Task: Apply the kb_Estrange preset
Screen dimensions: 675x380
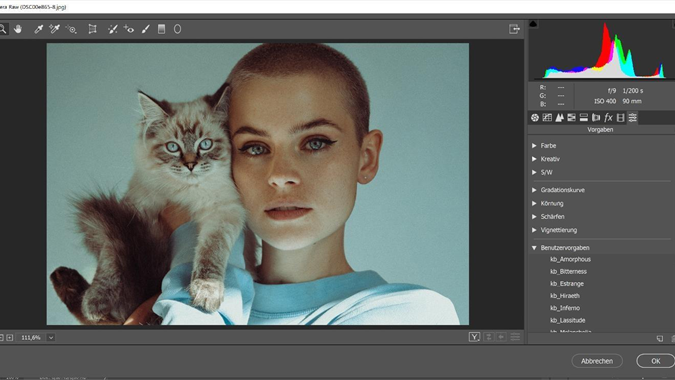Action: click(567, 284)
